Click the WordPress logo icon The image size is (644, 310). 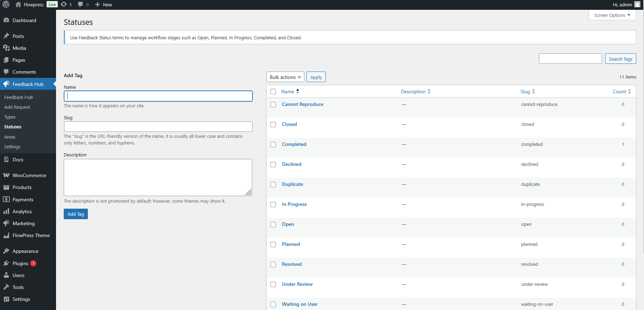click(6, 5)
